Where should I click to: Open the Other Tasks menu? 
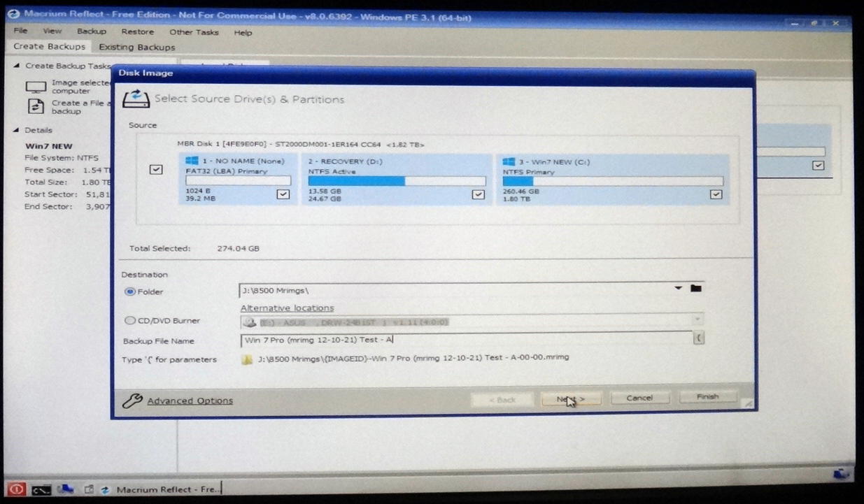tap(194, 32)
